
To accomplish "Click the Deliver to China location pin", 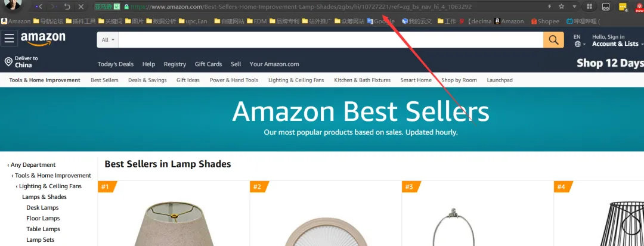I will 8,61.
